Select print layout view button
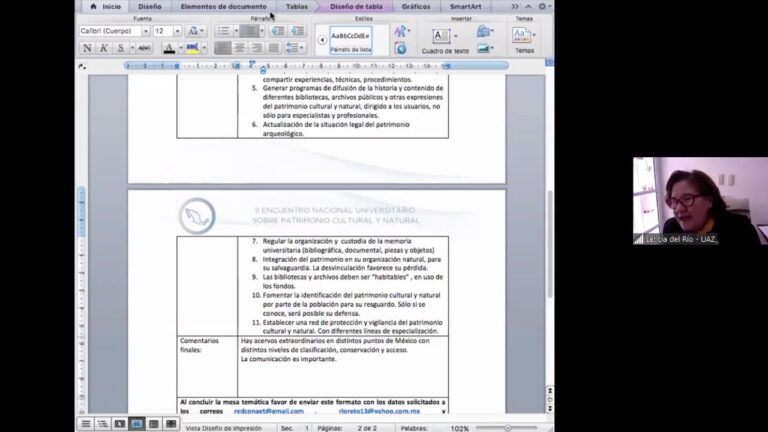Image resolution: width=768 pixels, height=432 pixels. pyautogui.click(x=137, y=424)
